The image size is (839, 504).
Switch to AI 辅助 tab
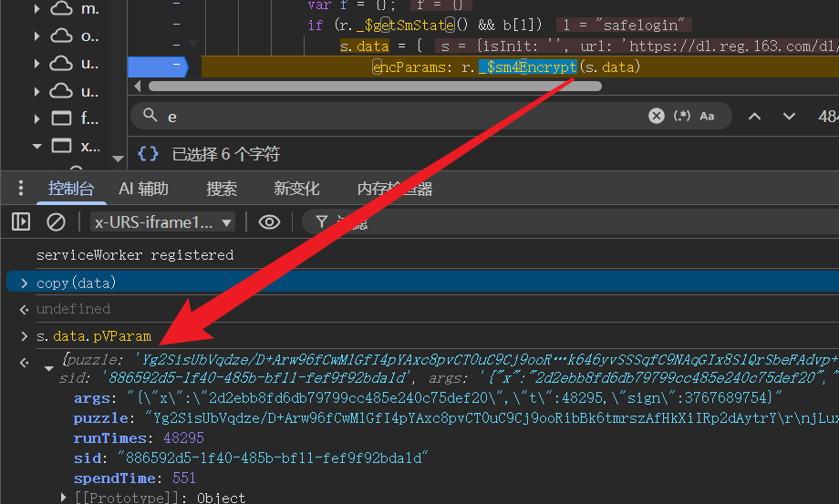point(143,189)
